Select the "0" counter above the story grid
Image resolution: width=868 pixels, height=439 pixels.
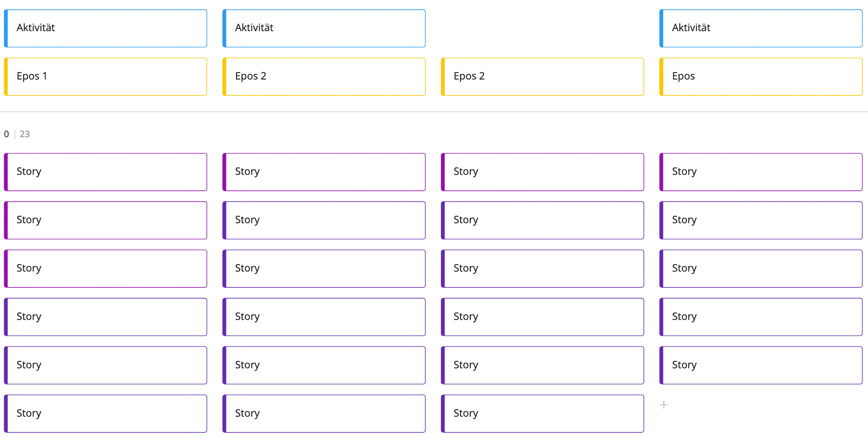(x=6, y=134)
